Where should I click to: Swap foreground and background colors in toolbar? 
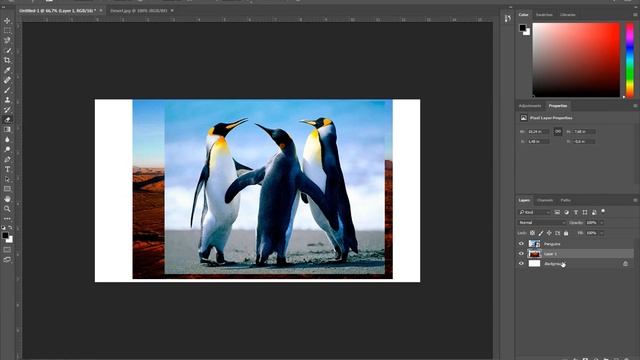[10, 227]
